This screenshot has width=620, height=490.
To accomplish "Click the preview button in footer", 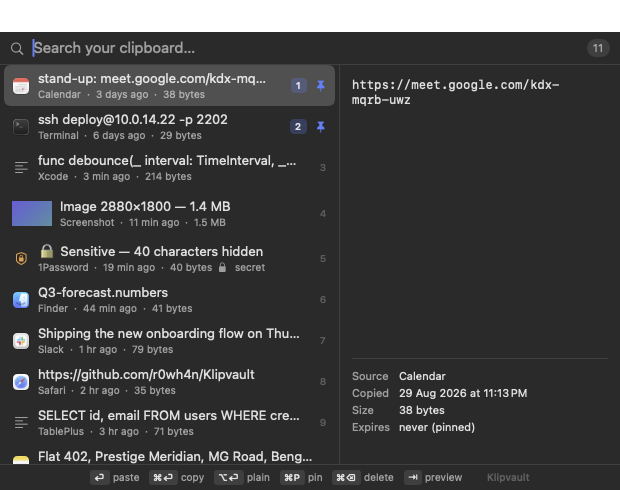I will click(433, 477).
